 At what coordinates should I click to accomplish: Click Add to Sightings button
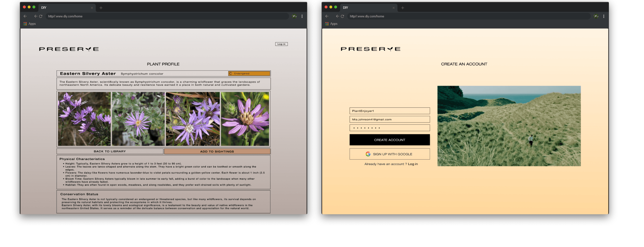pyautogui.click(x=217, y=151)
